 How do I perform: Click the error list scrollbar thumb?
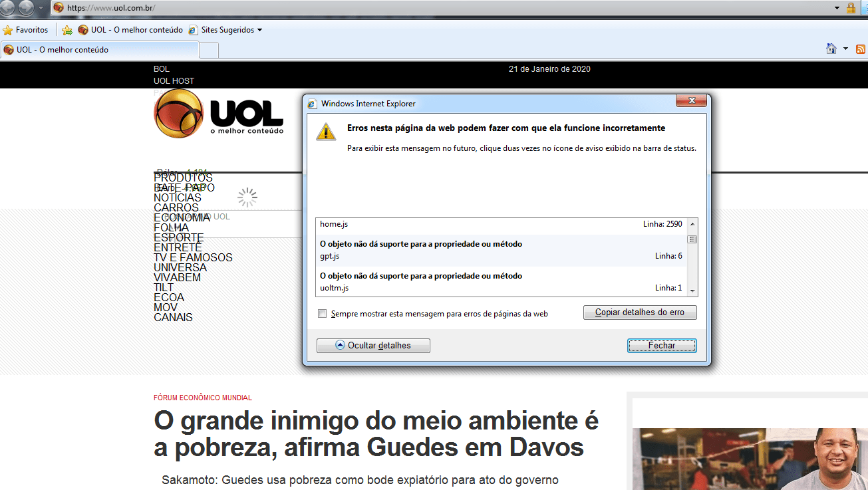tap(692, 239)
